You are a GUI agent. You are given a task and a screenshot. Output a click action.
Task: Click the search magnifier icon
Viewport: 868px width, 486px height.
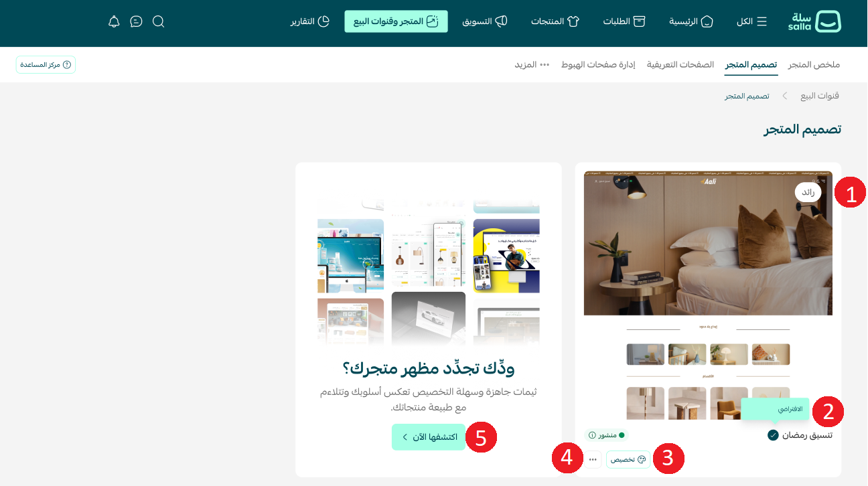click(158, 21)
